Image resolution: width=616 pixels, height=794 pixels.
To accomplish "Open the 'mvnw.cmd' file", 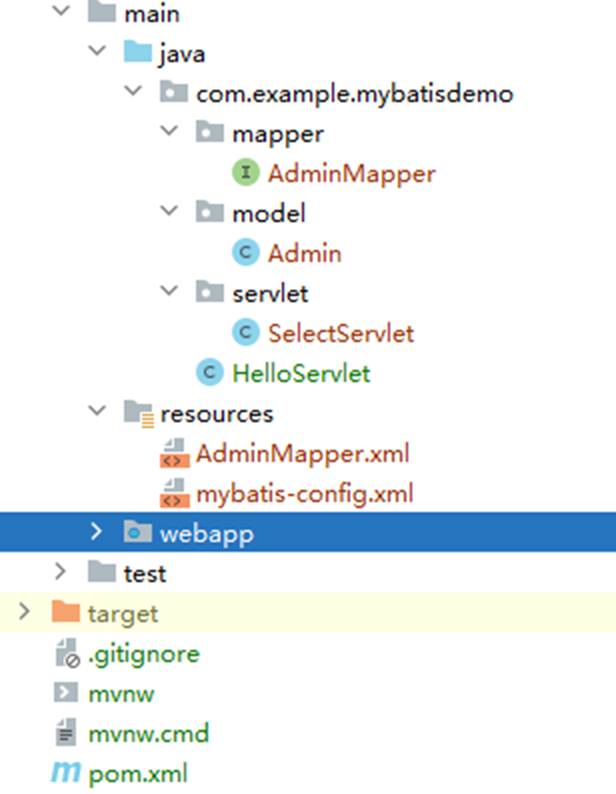I will click(148, 734).
